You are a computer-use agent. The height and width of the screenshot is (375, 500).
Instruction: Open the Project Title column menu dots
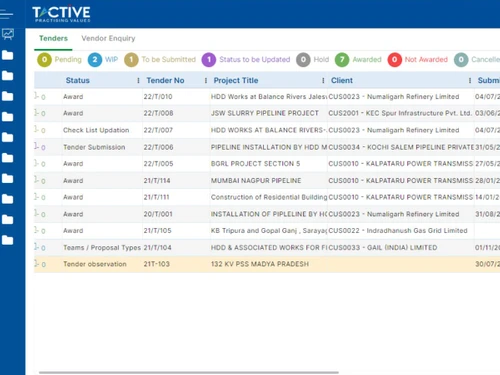coord(323,80)
